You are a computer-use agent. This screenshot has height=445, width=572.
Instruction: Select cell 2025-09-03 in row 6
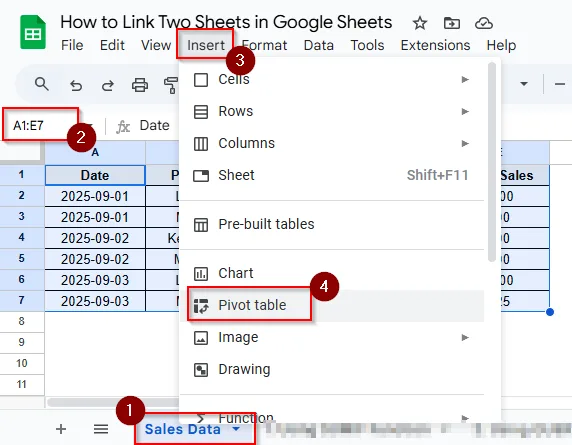(x=95, y=280)
